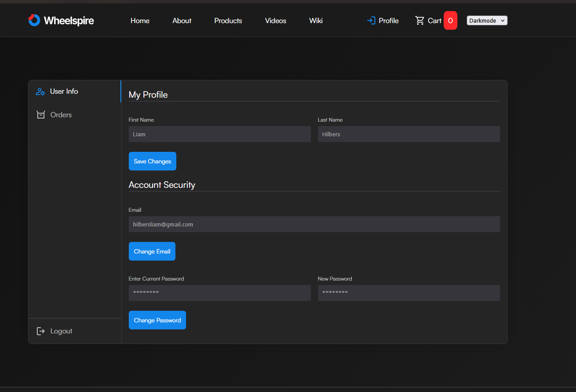Click the Wheelspire logo icon
576x392 pixels.
pos(34,20)
